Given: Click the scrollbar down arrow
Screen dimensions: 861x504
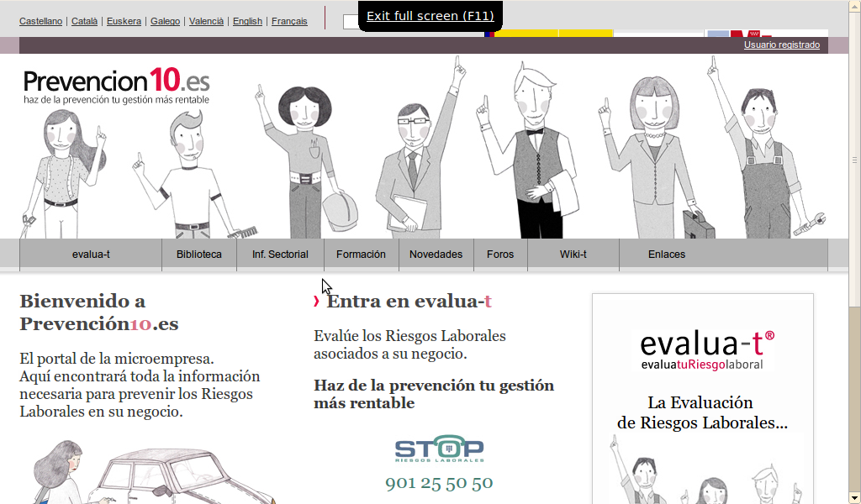Looking at the screenshot, I should (x=854, y=498).
